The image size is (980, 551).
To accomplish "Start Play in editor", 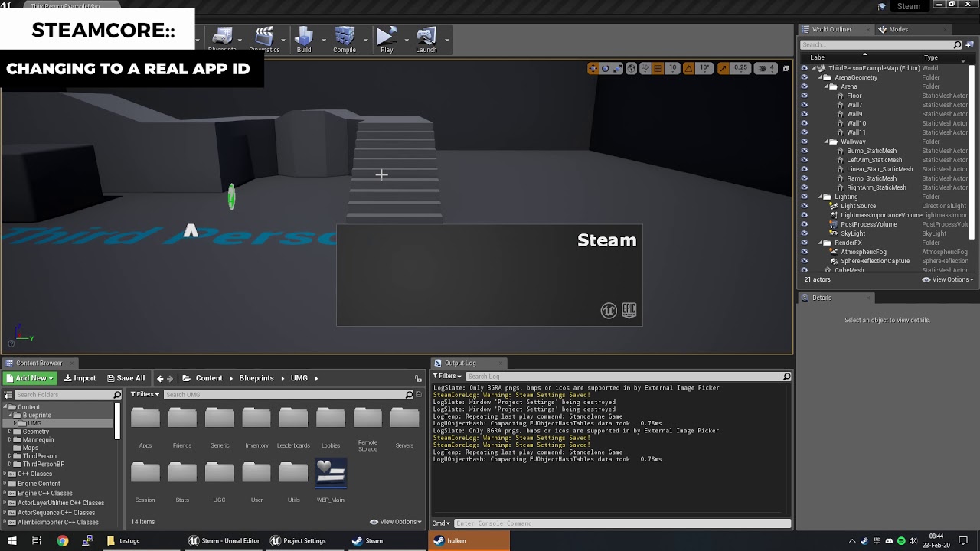I will click(387, 40).
